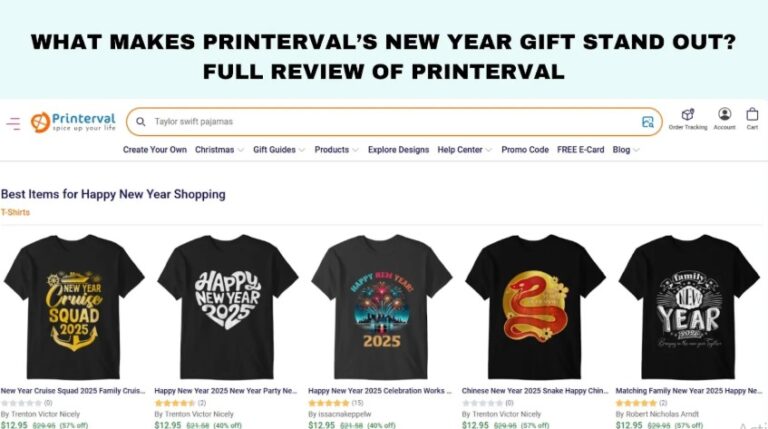Image resolution: width=768 pixels, height=429 pixels.
Task: Click the Printerval logo
Action: [x=73, y=122]
